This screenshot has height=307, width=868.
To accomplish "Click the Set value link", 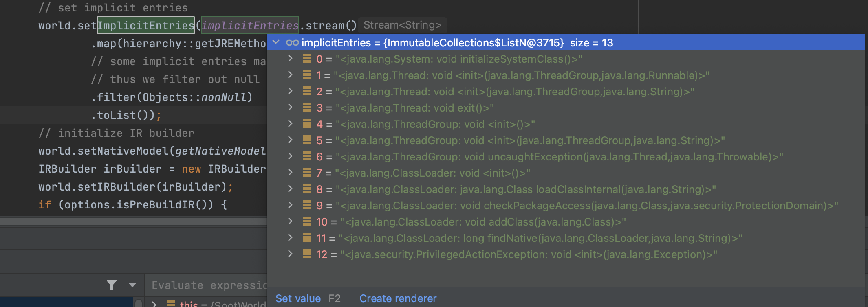I will (x=298, y=298).
